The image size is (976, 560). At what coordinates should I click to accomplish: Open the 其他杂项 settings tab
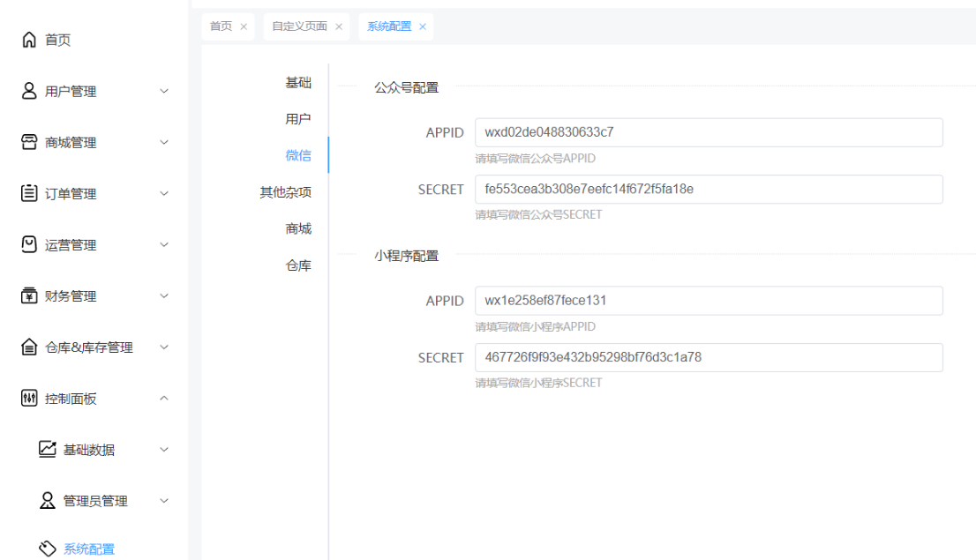tap(286, 192)
